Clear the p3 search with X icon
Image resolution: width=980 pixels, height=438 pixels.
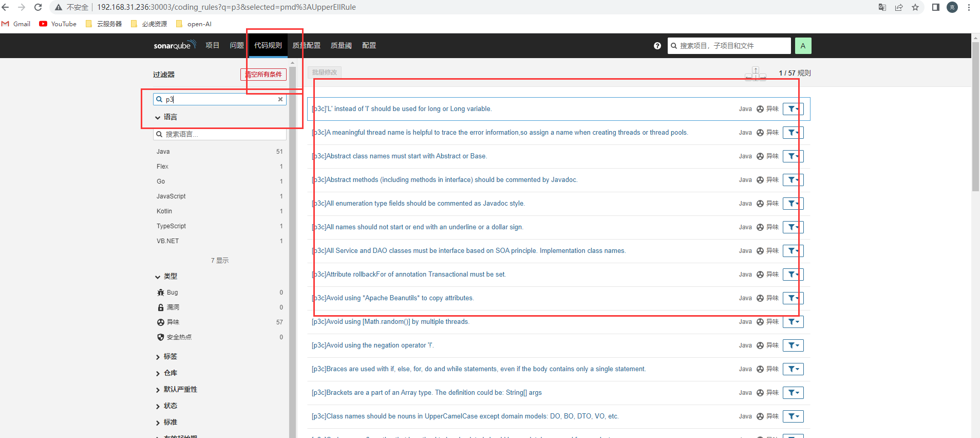coord(280,99)
